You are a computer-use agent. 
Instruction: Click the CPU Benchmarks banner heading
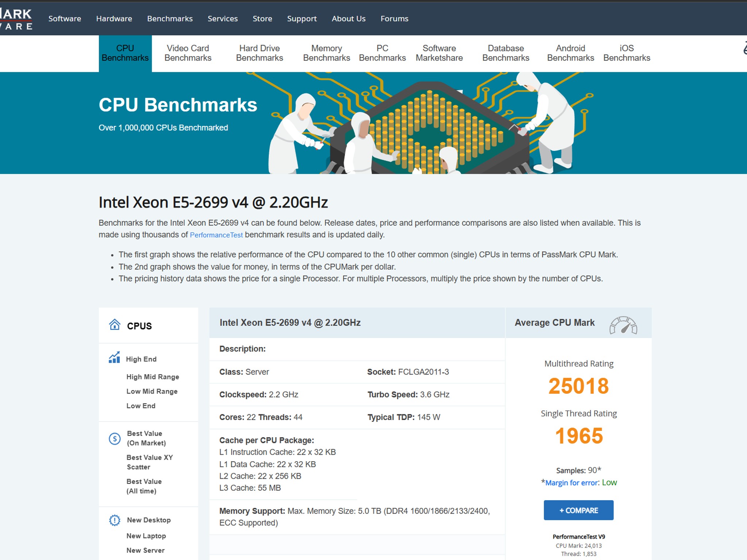[x=178, y=105]
